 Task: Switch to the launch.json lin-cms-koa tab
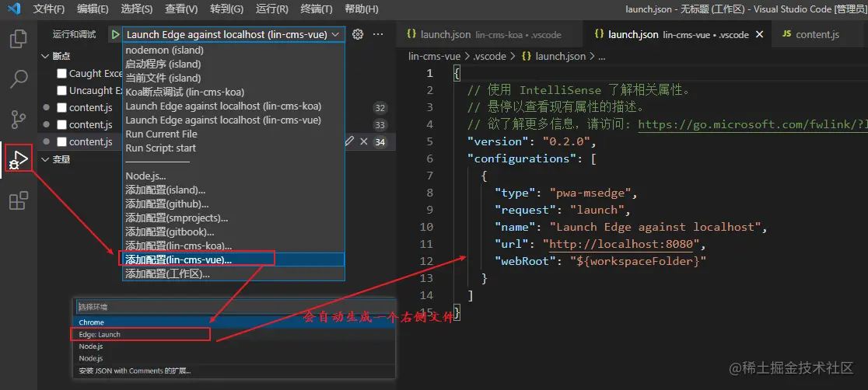(x=489, y=34)
